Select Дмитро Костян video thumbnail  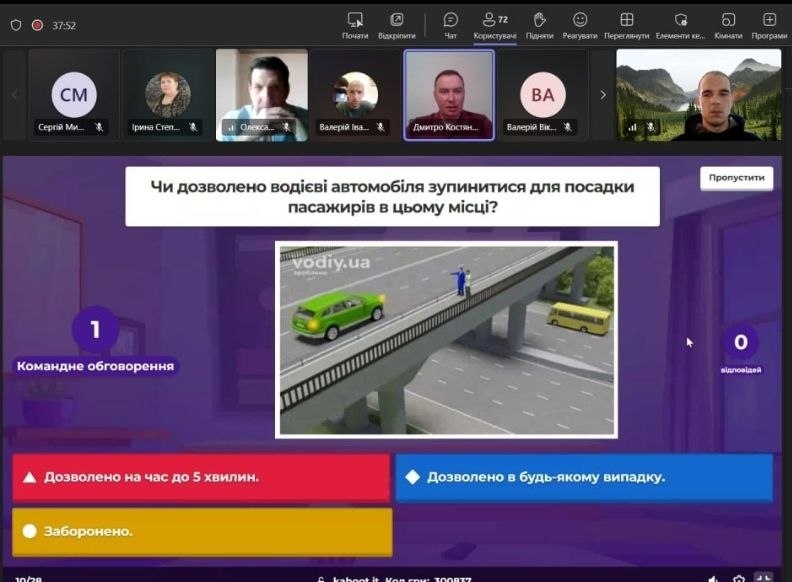(x=449, y=95)
